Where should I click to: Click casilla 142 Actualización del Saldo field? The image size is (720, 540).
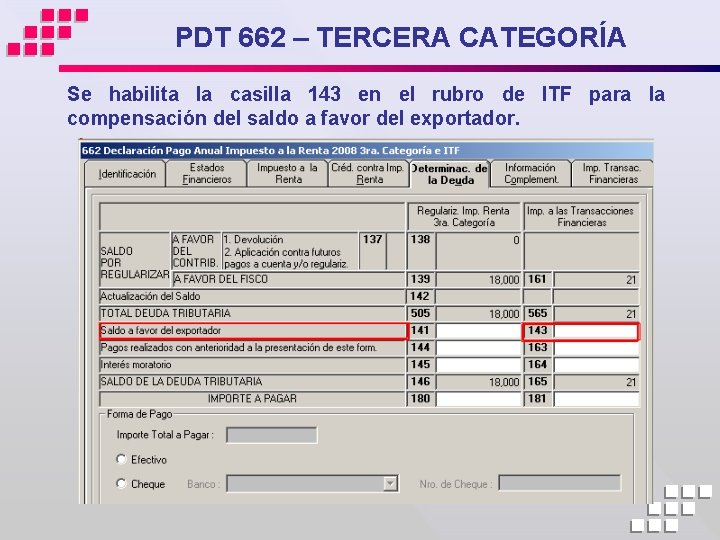[478, 297]
